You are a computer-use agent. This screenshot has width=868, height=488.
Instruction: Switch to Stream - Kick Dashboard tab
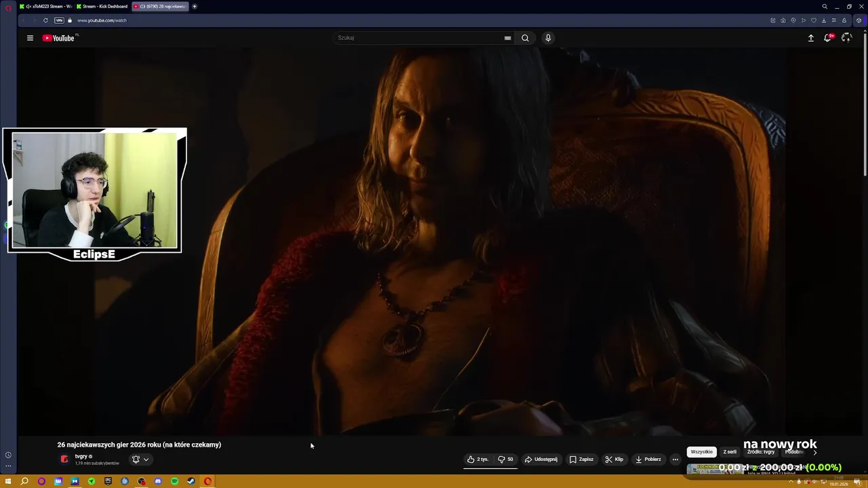click(x=102, y=6)
